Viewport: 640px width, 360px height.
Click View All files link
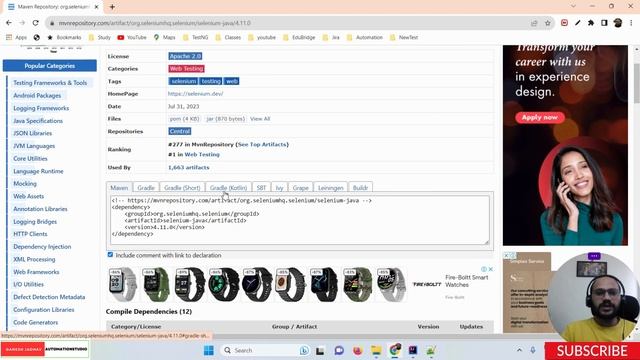pyautogui.click(x=260, y=119)
